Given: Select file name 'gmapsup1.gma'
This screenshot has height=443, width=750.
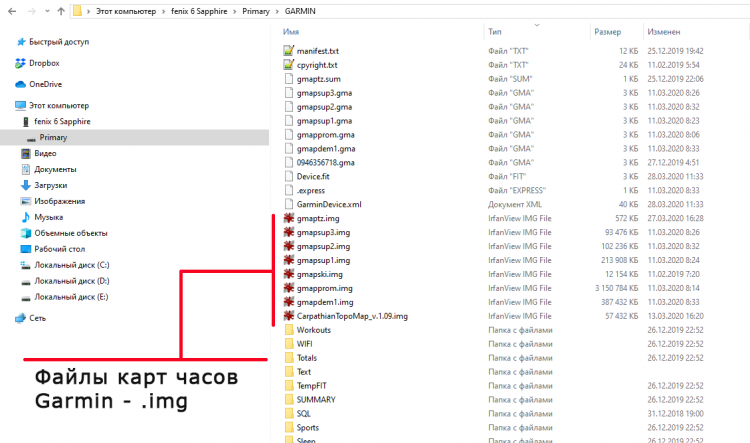Looking at the screenshot, I should (x=324, y=121).
